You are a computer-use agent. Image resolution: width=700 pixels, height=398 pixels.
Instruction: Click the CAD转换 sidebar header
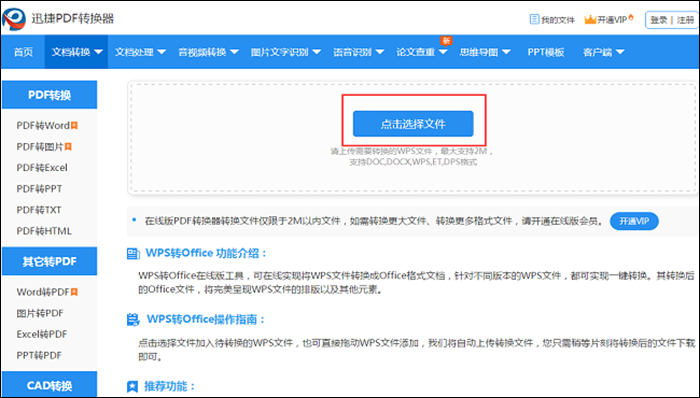[x=50, y=385]
